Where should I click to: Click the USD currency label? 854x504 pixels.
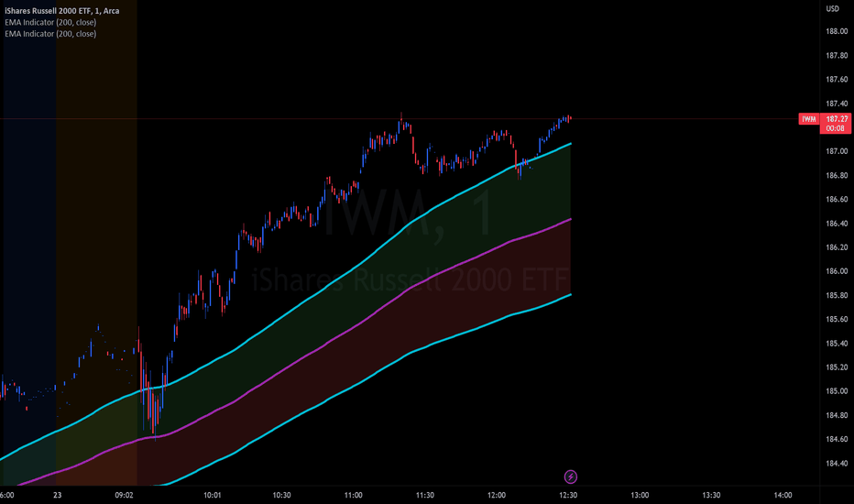pyautogui.click(x=832, y=9)
